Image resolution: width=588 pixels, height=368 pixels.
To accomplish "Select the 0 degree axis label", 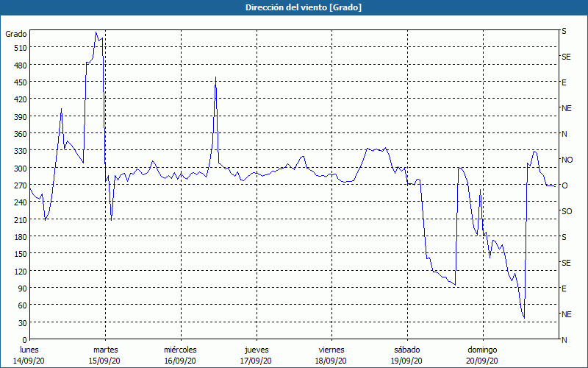I will pos(25,340).
